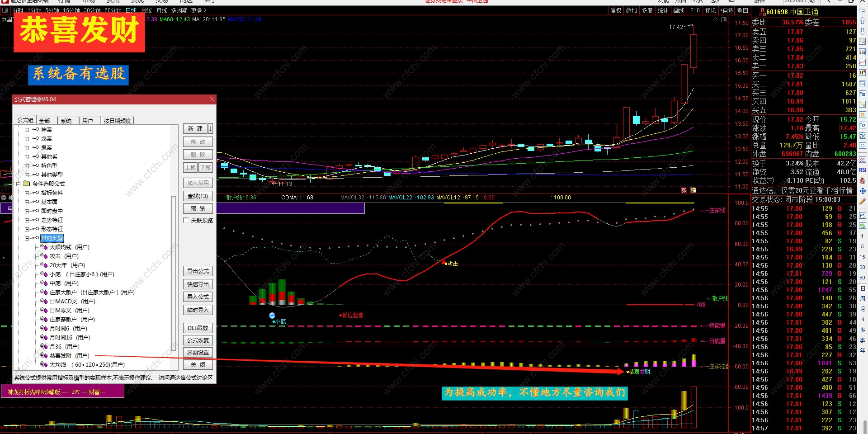Click the orange document sidebar icon
The height and width of the screenshot is (434, 868).
point(863,115)
